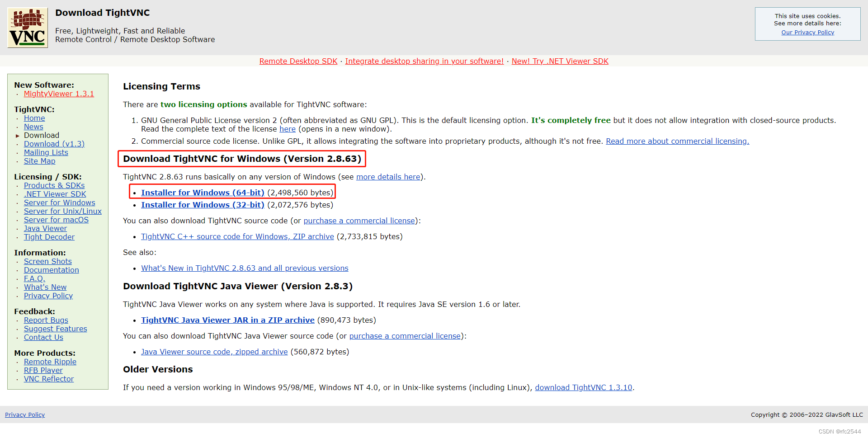Image resolution: width=868 pixels, height=438 pixels.
Task: Open Remote Ripple link
Action: (50, 362)
